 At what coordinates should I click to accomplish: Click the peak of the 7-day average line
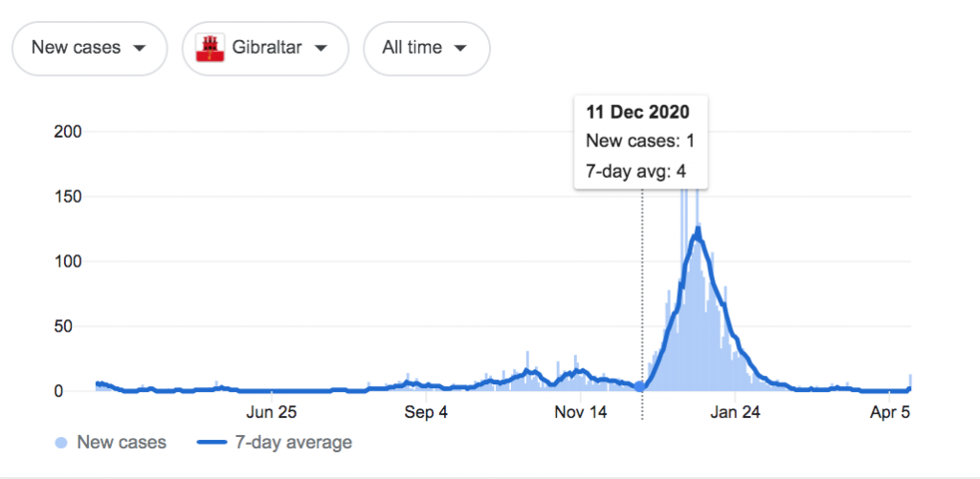[x=699, y=229]
